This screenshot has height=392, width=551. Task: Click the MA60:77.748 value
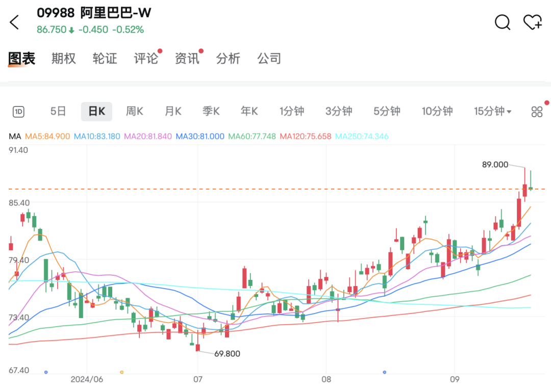(252, 136)
